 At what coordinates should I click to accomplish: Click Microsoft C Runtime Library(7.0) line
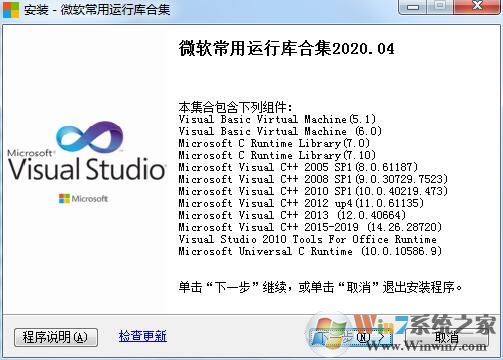[274, 143]
